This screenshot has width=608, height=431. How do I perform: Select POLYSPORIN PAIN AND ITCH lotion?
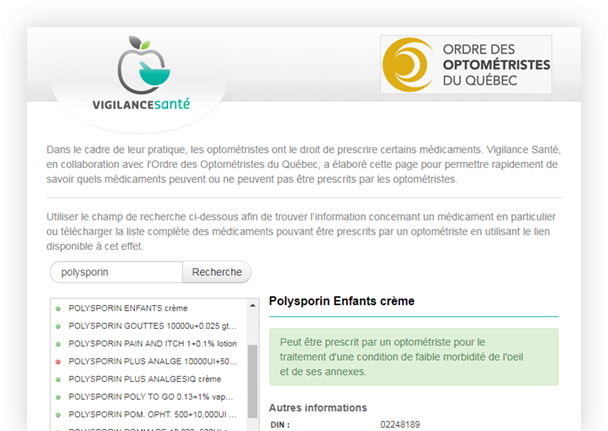(152, 344)
